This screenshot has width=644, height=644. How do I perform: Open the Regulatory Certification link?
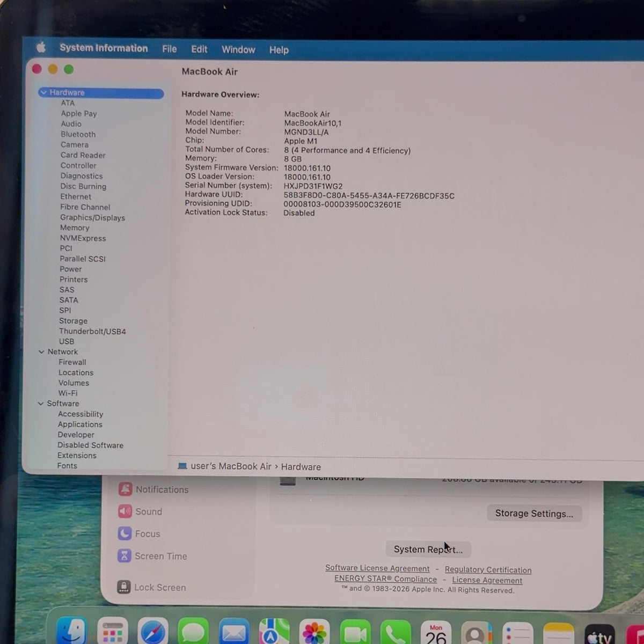[488, 570]
